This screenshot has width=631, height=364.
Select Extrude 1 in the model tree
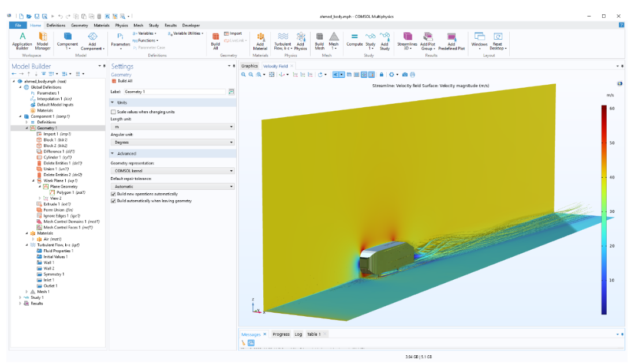coord(54,204)
